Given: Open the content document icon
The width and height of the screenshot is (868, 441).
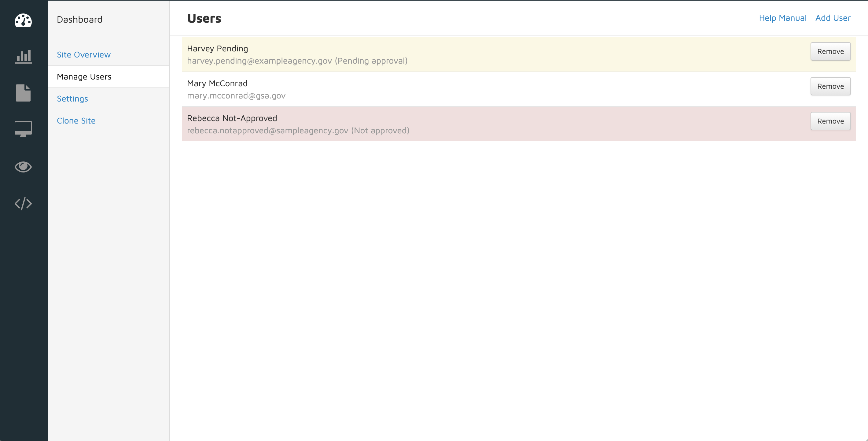Looking at the screenshot, I should [x=23, y=93].
